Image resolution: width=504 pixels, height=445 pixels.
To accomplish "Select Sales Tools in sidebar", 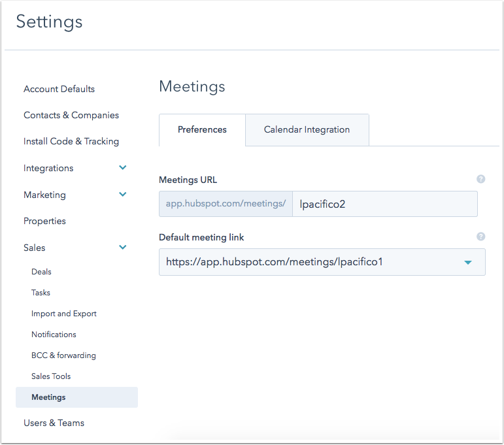I will pyautogui.click(x=51, y=376).
